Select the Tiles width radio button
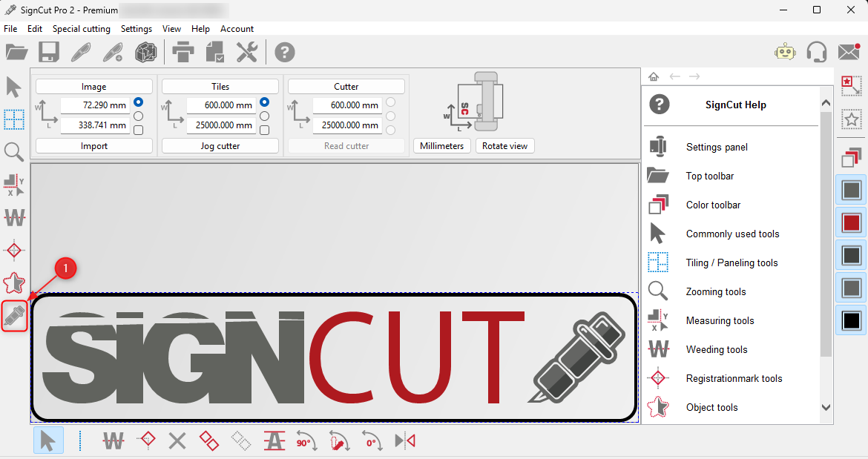The width and height of the screenshot is (868, 459). click(x=265, y=102)
